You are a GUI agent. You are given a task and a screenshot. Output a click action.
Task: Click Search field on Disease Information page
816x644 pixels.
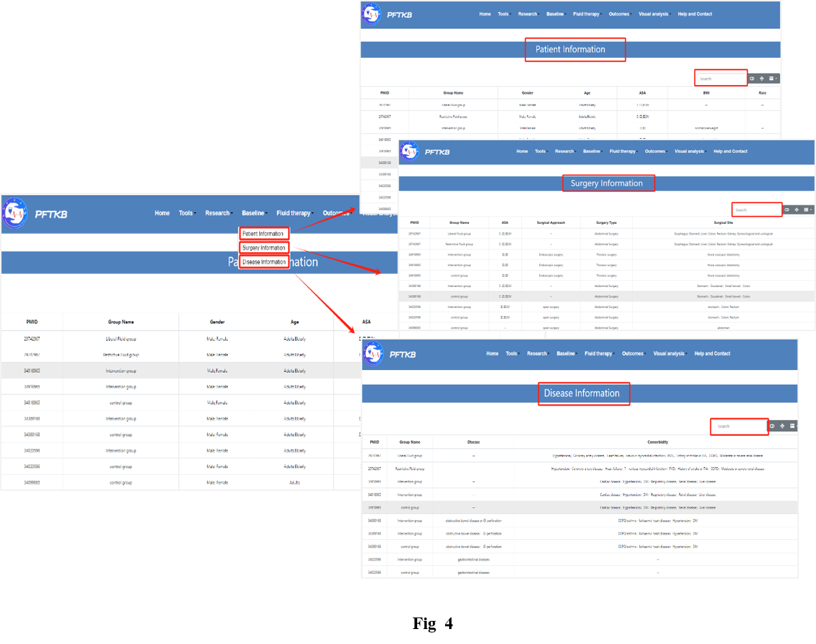click(739, 426)
